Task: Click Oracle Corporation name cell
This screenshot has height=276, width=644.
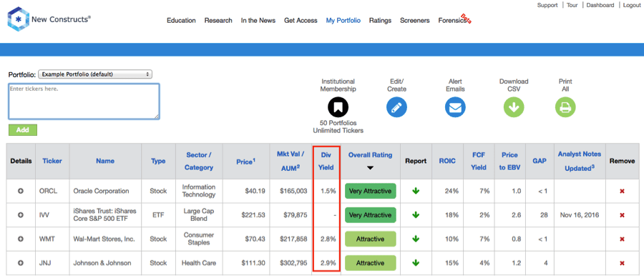Action: coord(105,191)
